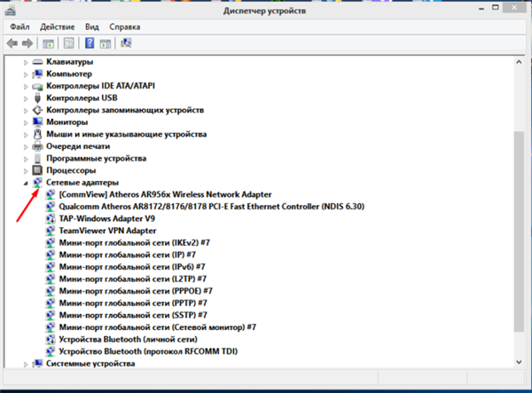This screenshot has height=393, width=532.
Task: Maximize the Диспетчер устройств window
Action: (x=496, y=7)
